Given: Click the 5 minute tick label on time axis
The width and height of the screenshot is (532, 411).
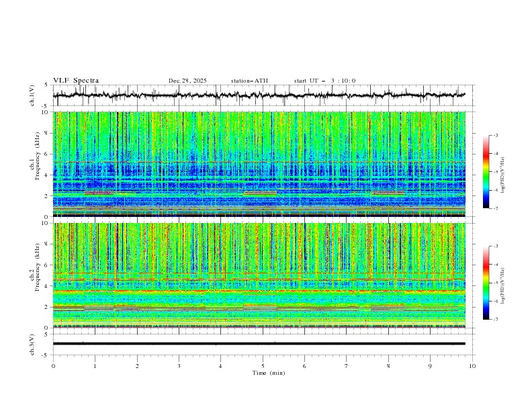Looking at the screenshot, I should coord(263,365).
